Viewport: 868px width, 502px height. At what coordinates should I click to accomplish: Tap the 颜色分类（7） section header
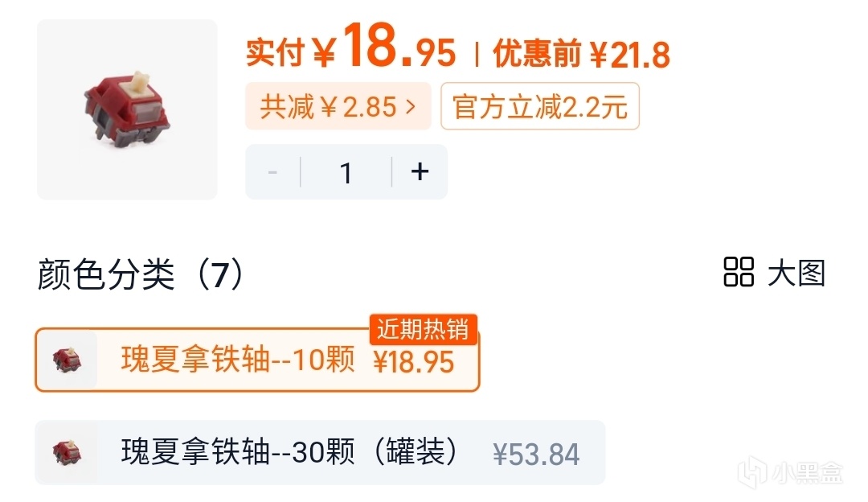[141, 275]
